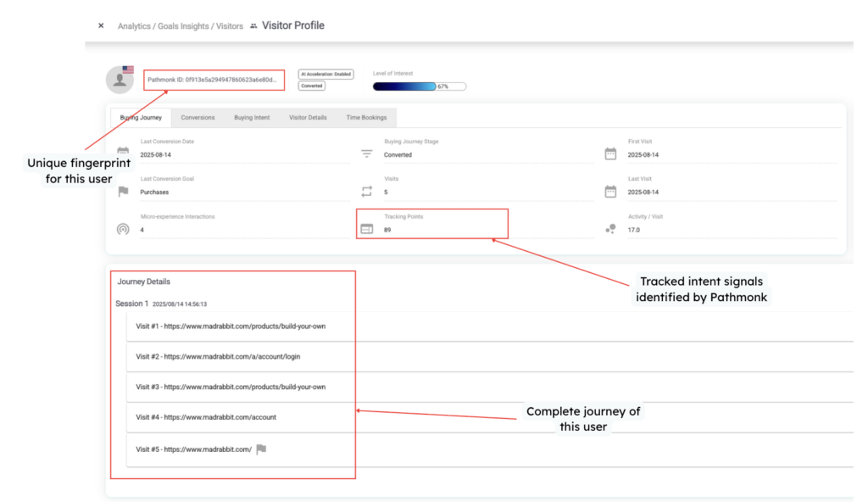Click the flag icon beside Last Conversion Goal
This screenshot has width=868, height=502.
point(123,192)
